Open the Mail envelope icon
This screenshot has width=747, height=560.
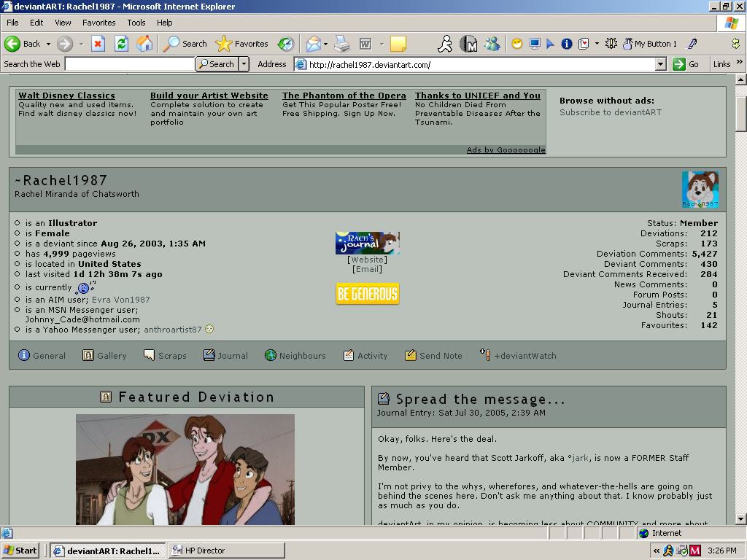click(314, 44)
